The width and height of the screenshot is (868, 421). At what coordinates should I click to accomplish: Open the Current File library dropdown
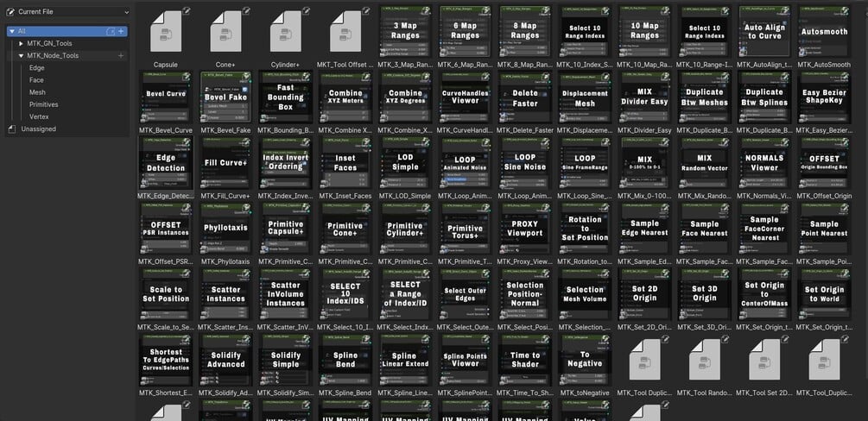(67, 11)
